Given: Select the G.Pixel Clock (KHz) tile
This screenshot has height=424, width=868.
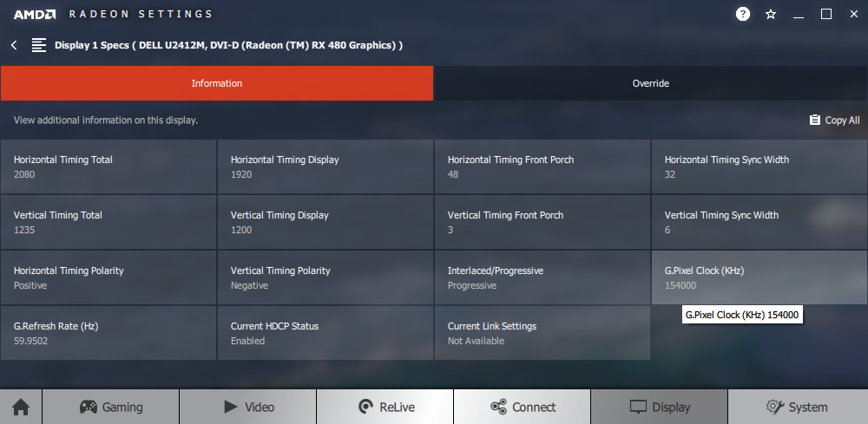Looking at the screenshot, I should coord(759,277).
